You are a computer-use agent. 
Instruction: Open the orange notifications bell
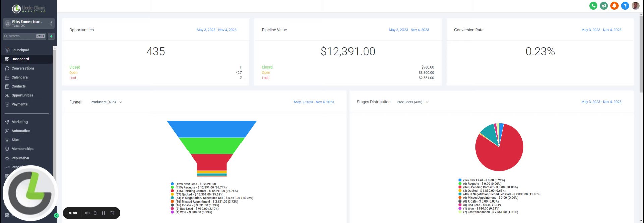(x=614, y=6)
